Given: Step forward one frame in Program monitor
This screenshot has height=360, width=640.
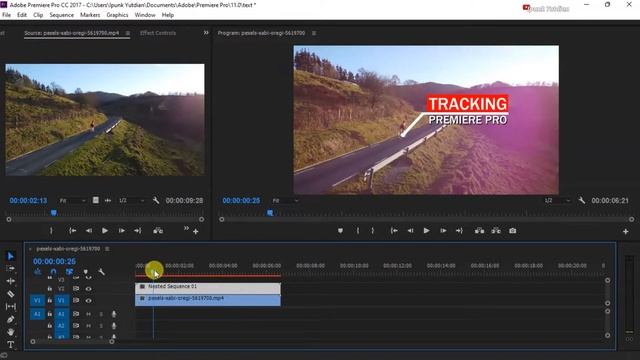Looking at the screenshot, I should coord(443,231).
